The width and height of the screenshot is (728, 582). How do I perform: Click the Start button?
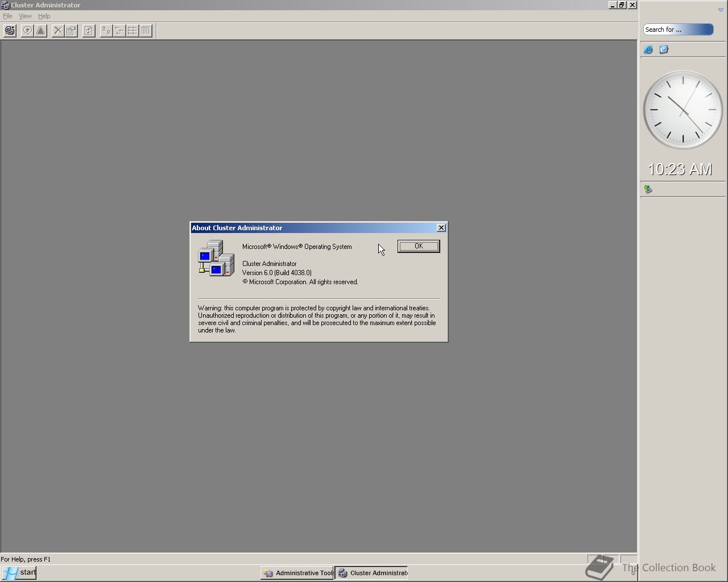19,572
